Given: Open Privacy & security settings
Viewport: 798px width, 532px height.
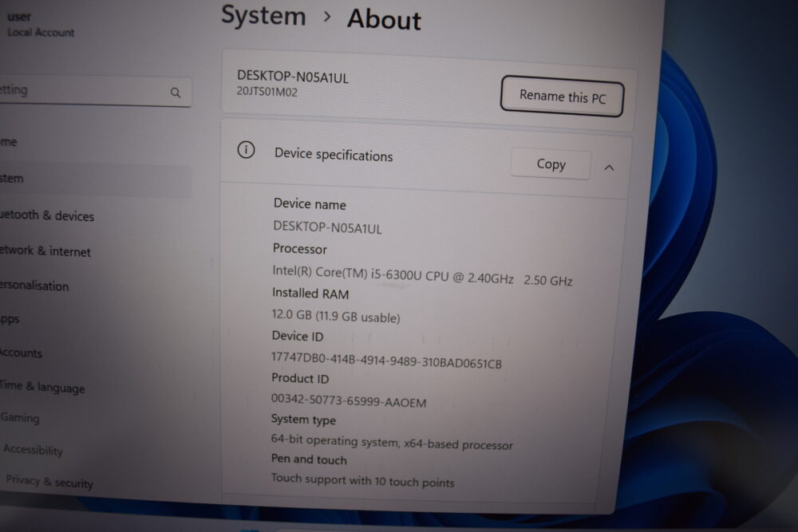Looking at the screenshot, I should 49,481.
